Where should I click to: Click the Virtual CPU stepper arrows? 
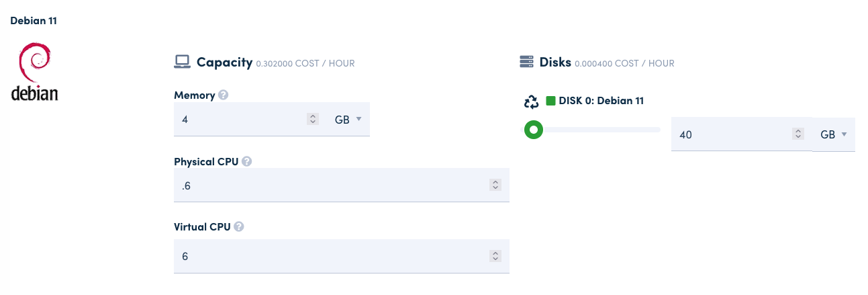[495, 255]
